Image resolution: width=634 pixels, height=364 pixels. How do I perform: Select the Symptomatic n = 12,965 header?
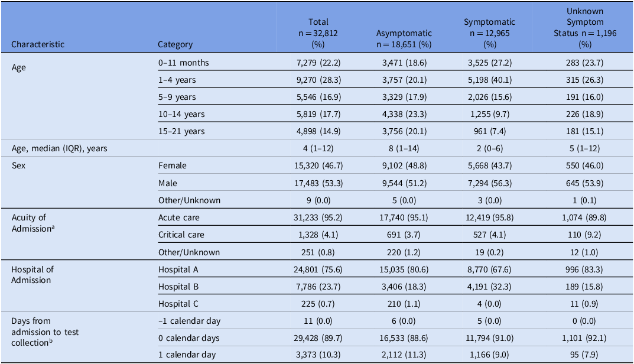point(489,33)
